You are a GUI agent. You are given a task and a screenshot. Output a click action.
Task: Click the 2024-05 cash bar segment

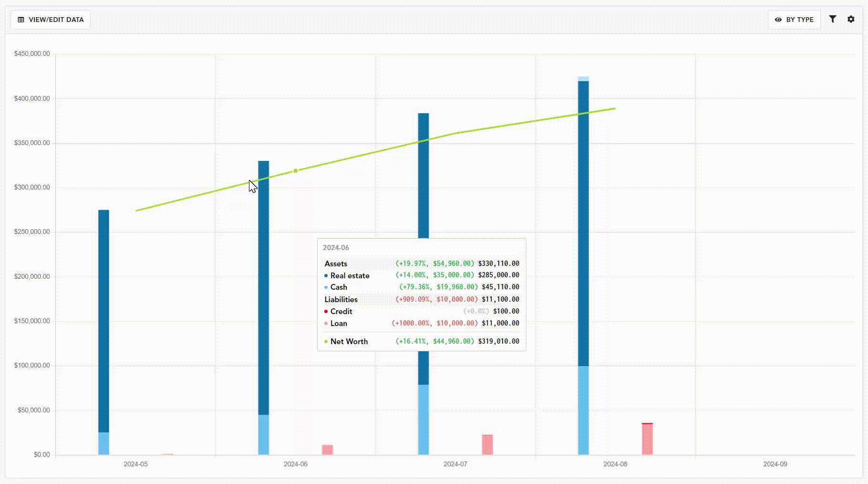(103, 443)
